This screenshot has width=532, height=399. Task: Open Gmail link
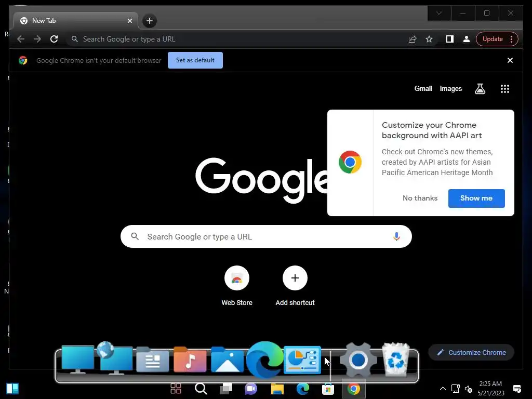coord(423,88)
